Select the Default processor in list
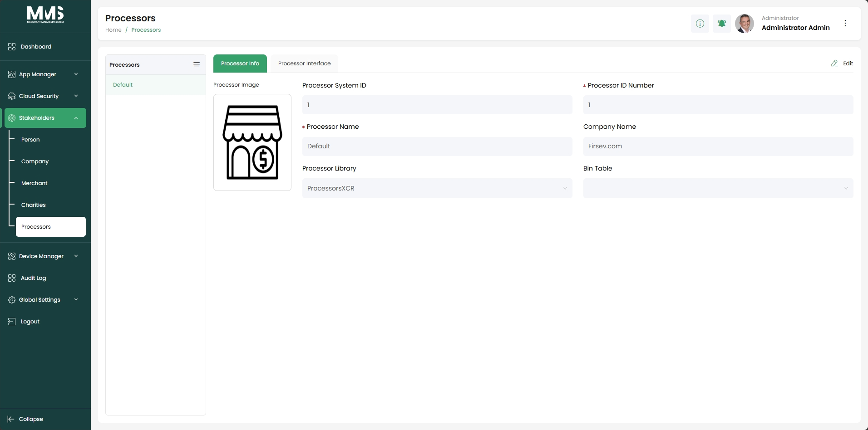 coord(156,85)
